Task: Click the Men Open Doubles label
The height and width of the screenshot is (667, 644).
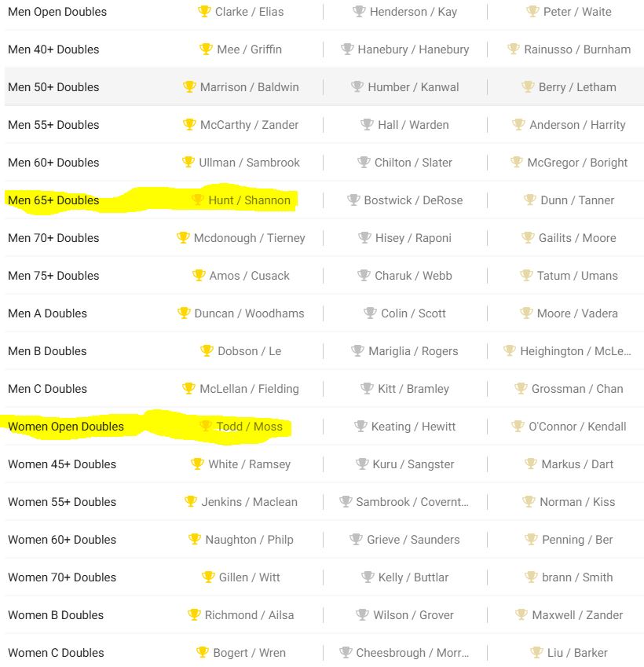Action: pos(57,12)
